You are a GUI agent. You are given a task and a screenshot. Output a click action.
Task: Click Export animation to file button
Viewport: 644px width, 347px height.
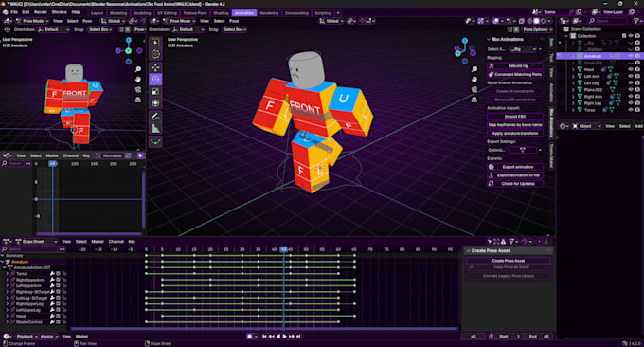click(x=515, y=175)
